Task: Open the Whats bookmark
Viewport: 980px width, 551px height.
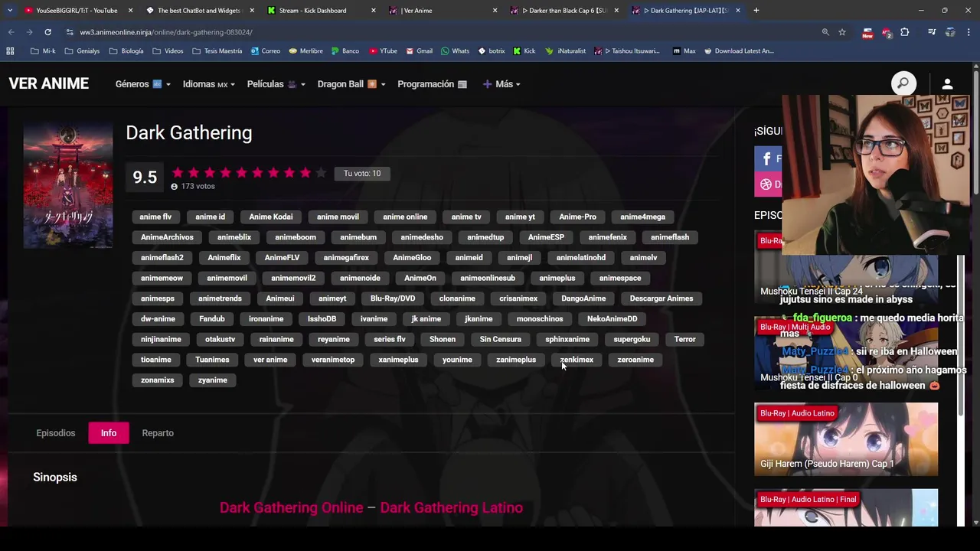Action: pos(455,51)
